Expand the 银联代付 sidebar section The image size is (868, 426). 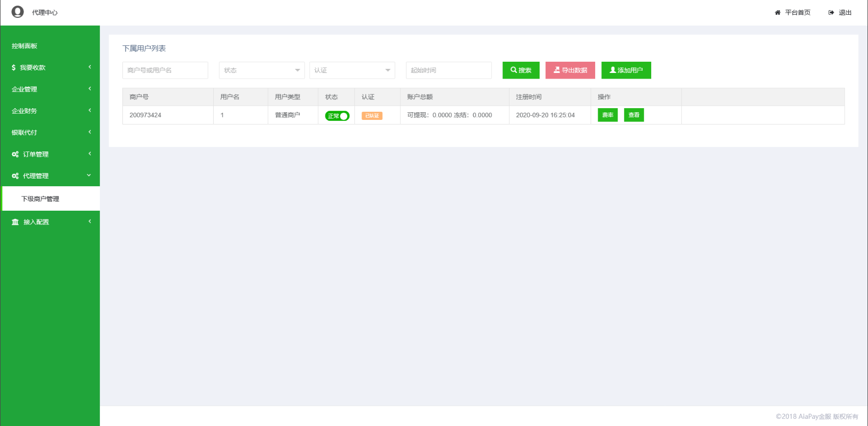(50, 133)
